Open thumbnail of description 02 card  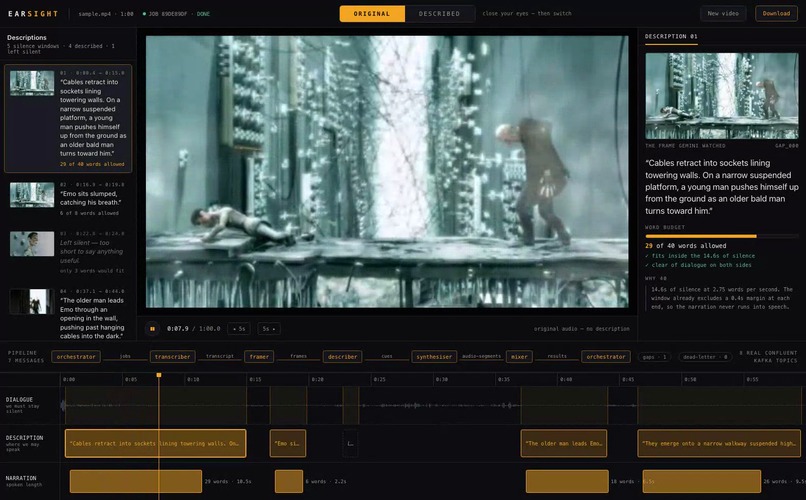pyautogui.click(x=32, y=195)
